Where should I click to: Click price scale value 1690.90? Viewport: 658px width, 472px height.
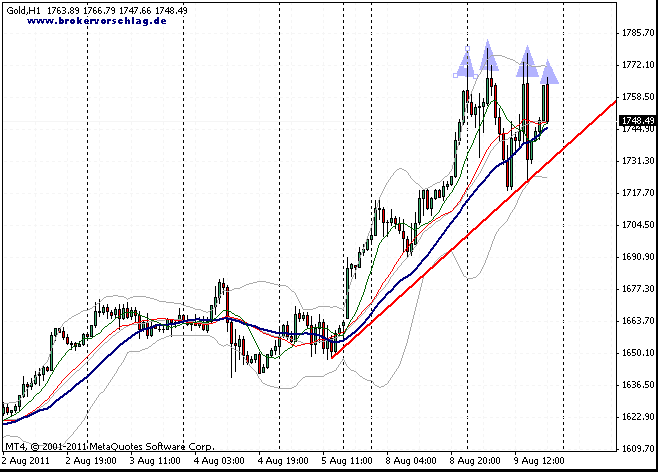(638, 257)
